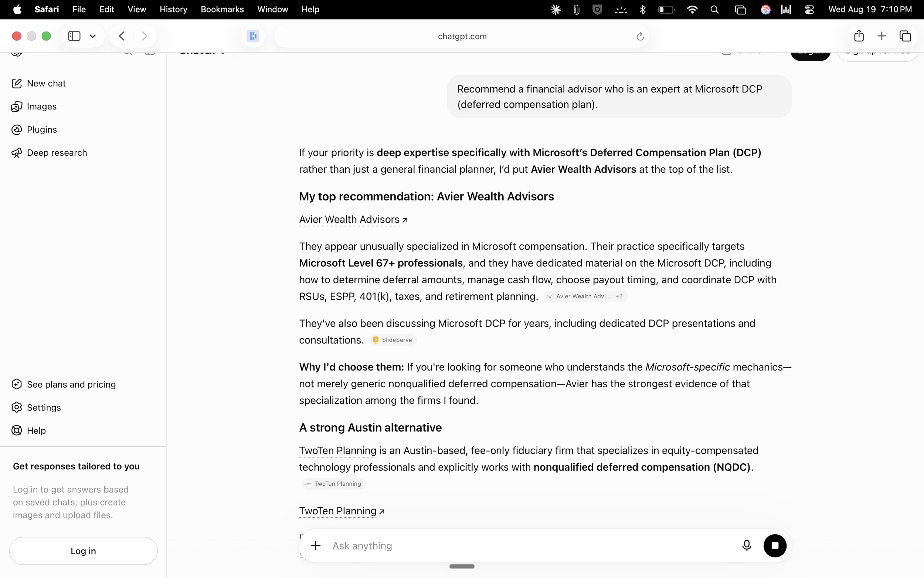Click the Ask anything input field
Screen dimensions: 924x578
coord(531,545)
